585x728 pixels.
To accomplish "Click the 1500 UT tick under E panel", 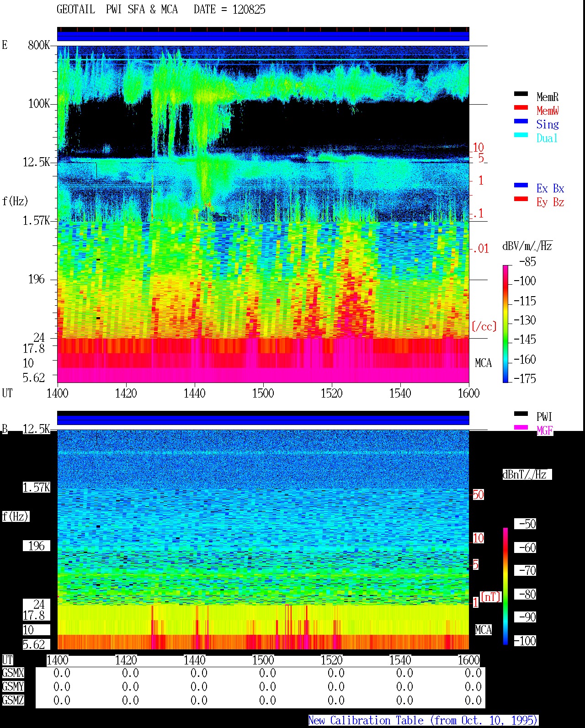I will [263, 393].
